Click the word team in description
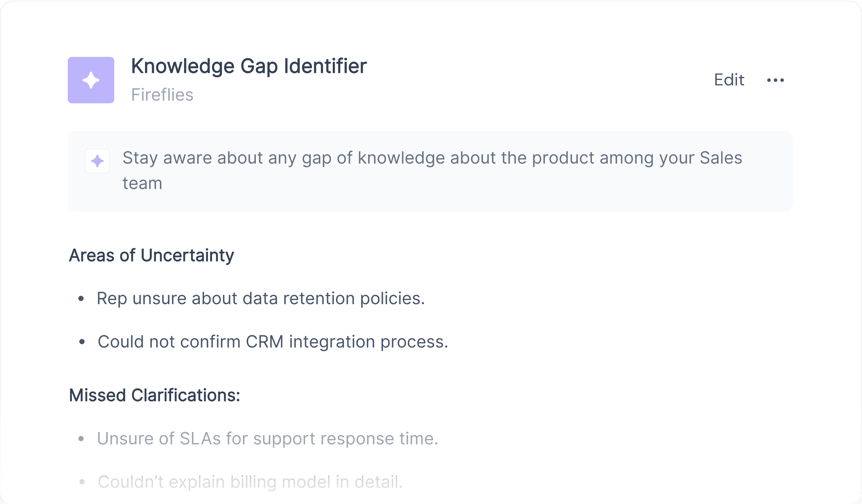 pos(142,183)
